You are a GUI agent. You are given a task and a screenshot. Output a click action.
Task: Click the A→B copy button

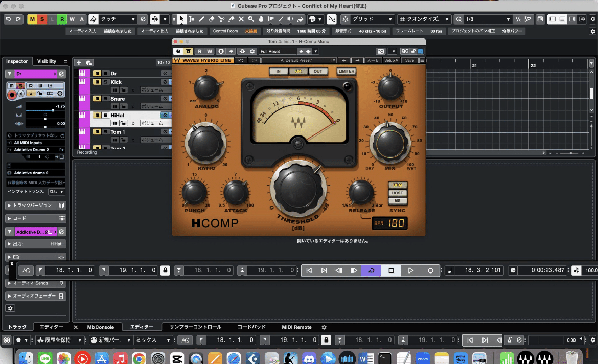(373, 60)
